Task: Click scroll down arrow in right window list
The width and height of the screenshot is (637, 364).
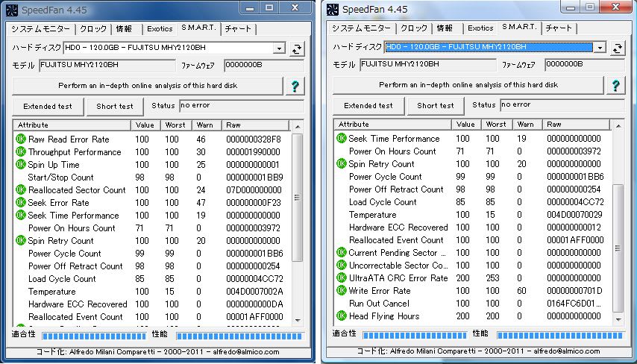Action: 618,320
